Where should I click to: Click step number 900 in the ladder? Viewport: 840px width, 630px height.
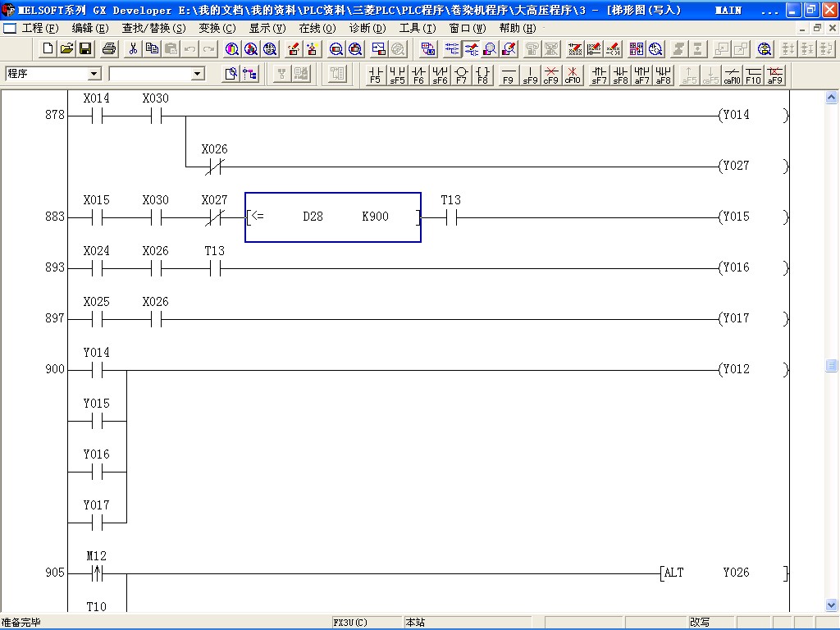[x=55, y=369]
